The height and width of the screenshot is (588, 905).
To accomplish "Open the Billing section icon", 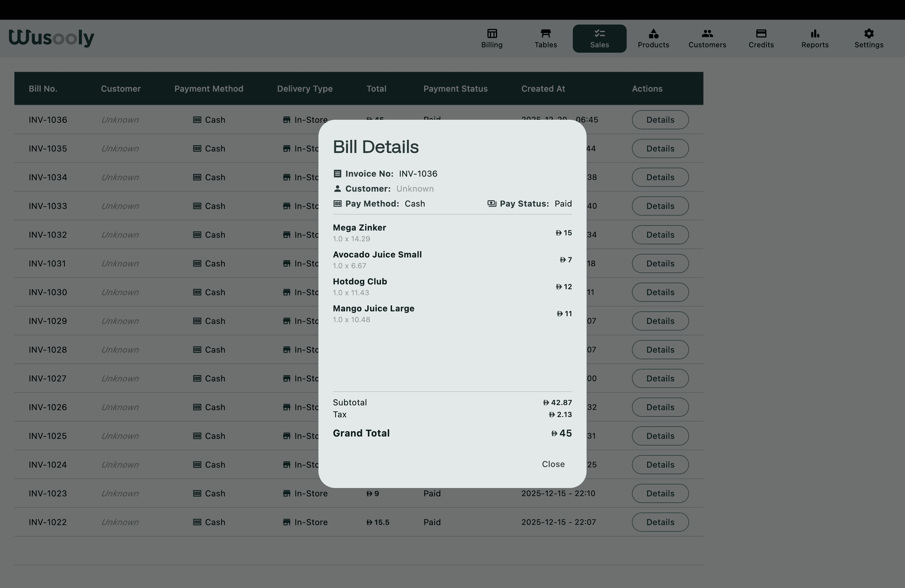I will [x=492, y=34].
